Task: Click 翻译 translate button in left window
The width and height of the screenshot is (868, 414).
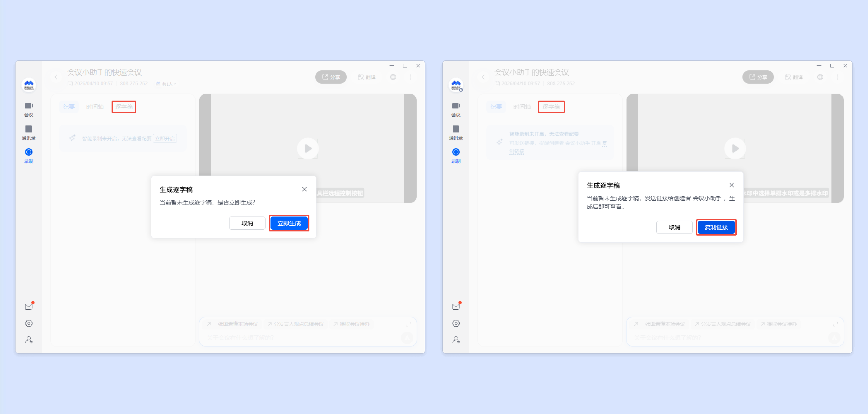Action: coord(367,77)
